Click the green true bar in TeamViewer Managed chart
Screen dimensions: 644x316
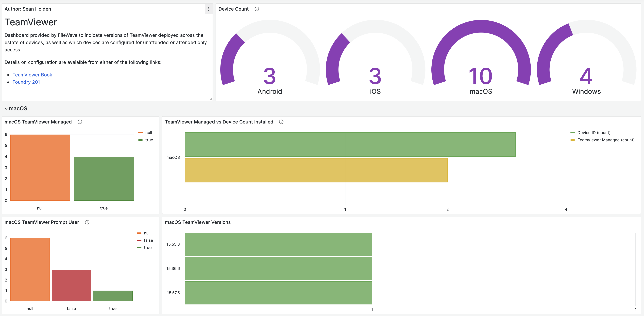104,178
